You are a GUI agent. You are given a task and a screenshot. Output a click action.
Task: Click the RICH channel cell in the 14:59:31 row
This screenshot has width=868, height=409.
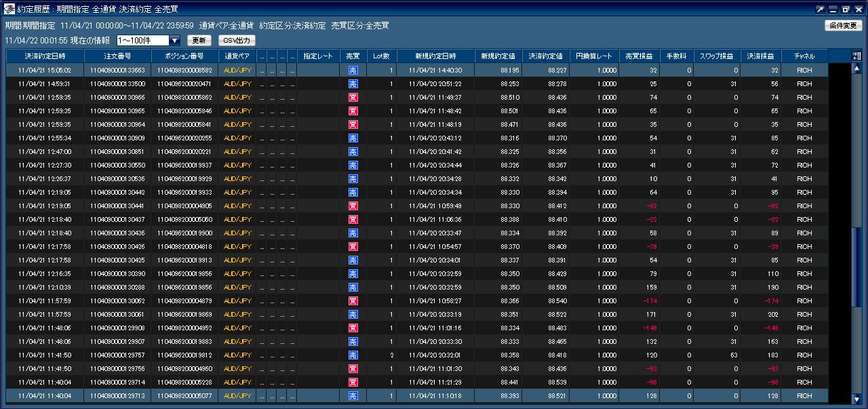click(804, 83)
